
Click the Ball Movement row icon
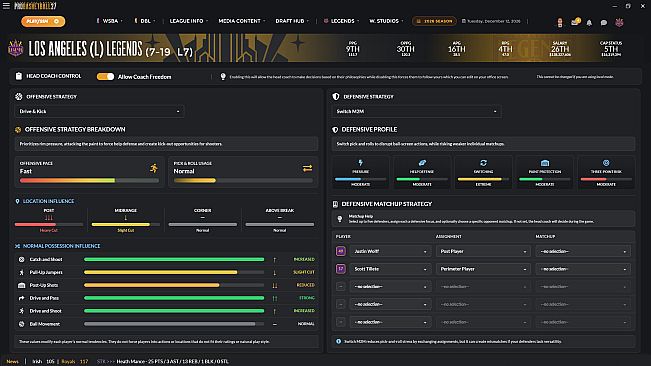point(22,324)
